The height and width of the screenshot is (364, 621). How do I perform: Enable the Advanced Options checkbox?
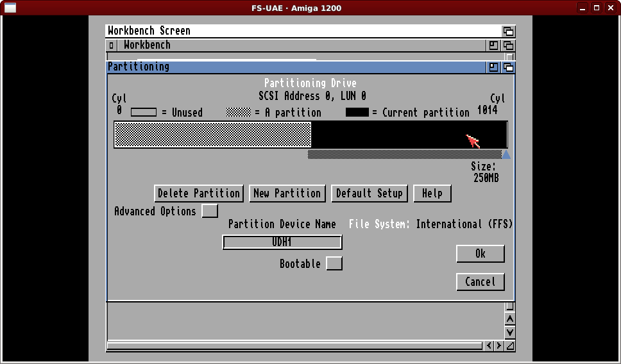(x=210, y=211)
